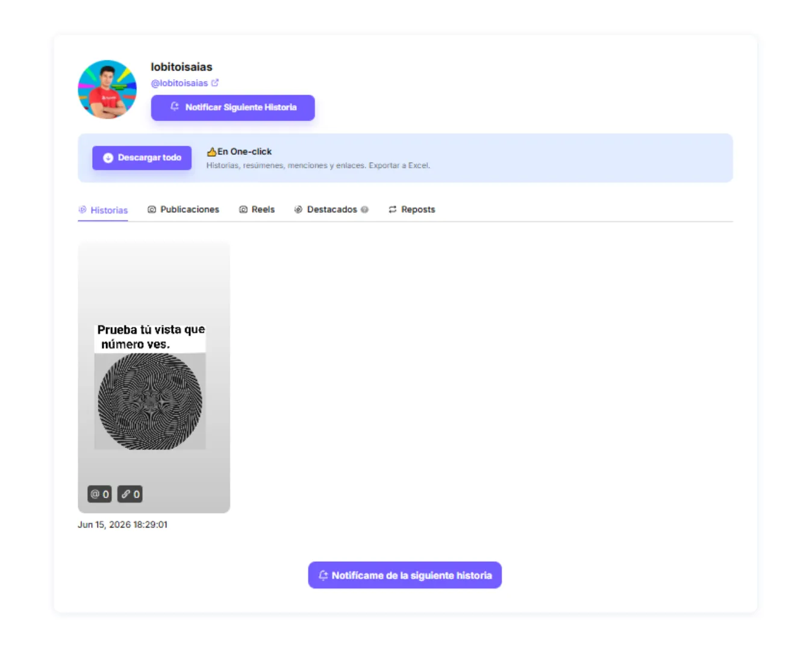Click the Reels tab icon
Image resolution: width=812 pixels, height=648 pixels.
(243, 209)
